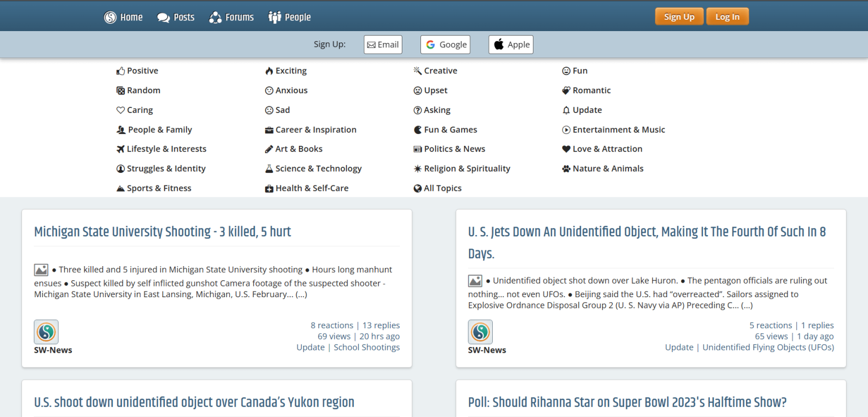
Task: Click the All Topics icon
Action: click(x=418, y=188)
